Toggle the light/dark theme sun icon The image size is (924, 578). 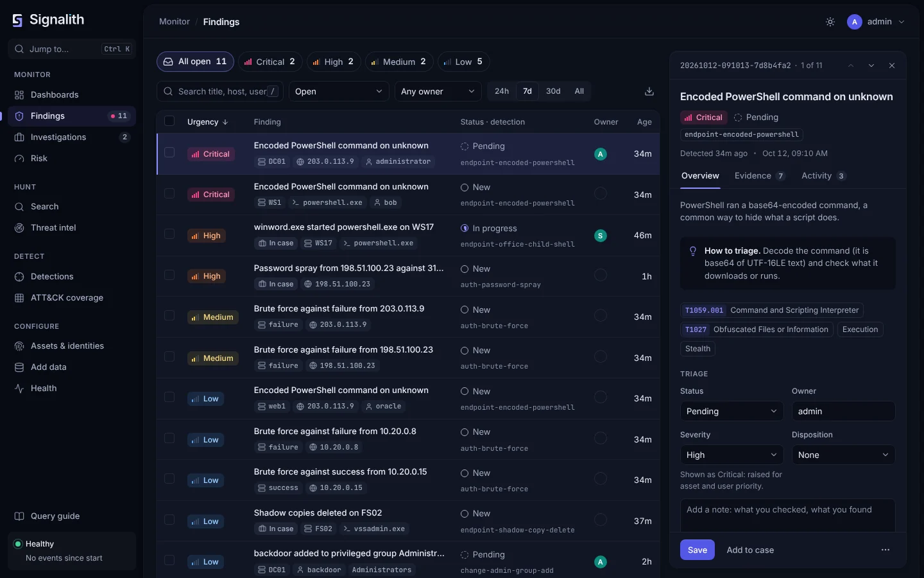click(830, 22)
